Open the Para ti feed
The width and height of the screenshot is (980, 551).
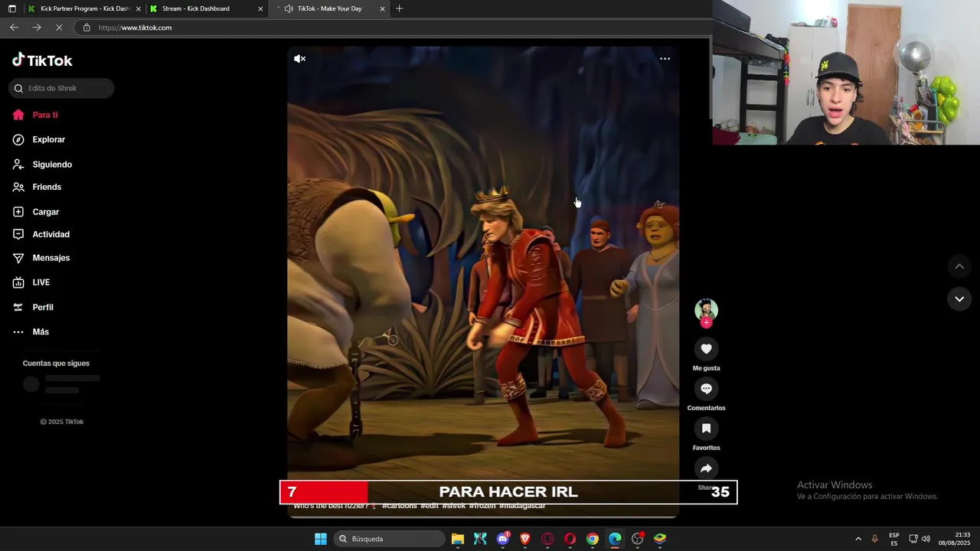[45, 115]
